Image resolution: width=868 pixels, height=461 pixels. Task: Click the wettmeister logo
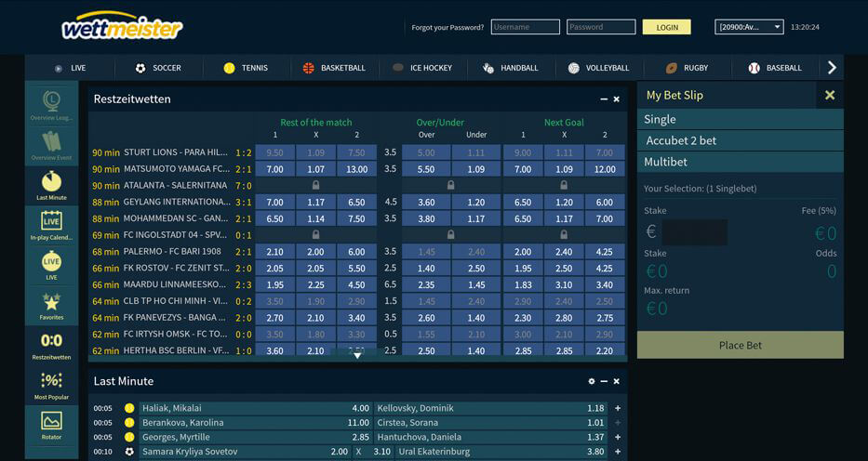122,26
